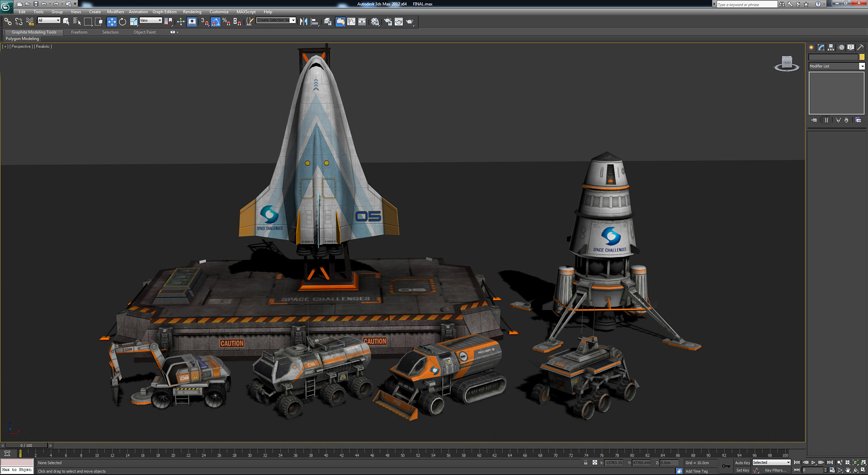Screen dimensions: 868x475
Task: Enable Auto Key animation mode
Action: 743,462
